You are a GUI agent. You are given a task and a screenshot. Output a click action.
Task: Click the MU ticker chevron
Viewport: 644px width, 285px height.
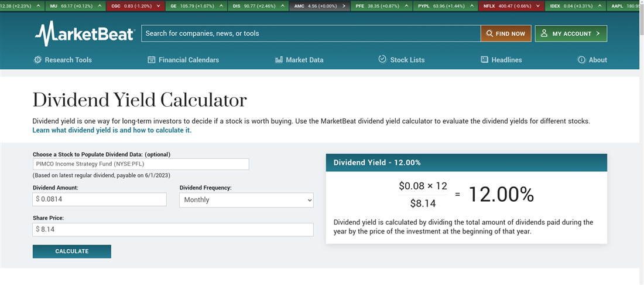(x=99, y=6)
